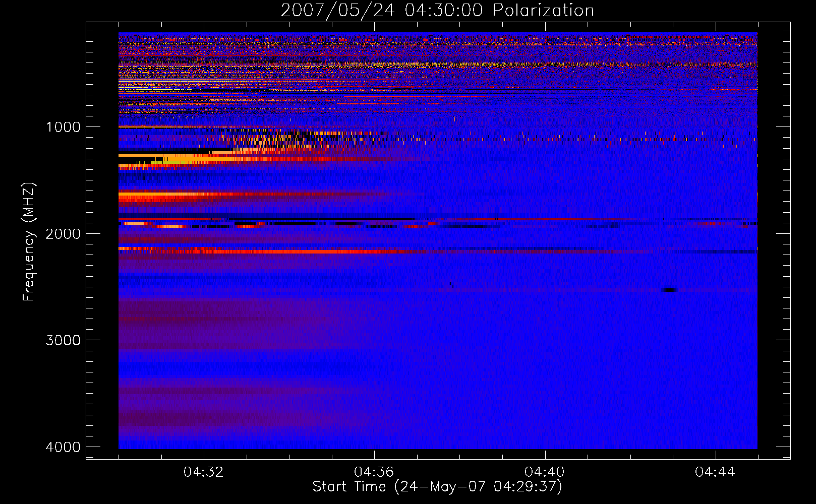The width and height of the screenshot is (816, 504).
Task: Click the plot title '2007/05/24 04:30:00 Polarization'
Action: point(437,11)
